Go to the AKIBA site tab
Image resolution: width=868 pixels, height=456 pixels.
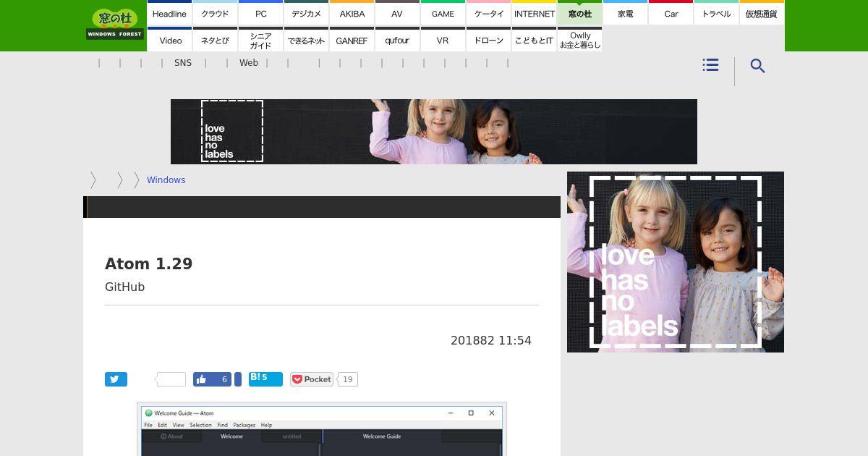point(352,13)
